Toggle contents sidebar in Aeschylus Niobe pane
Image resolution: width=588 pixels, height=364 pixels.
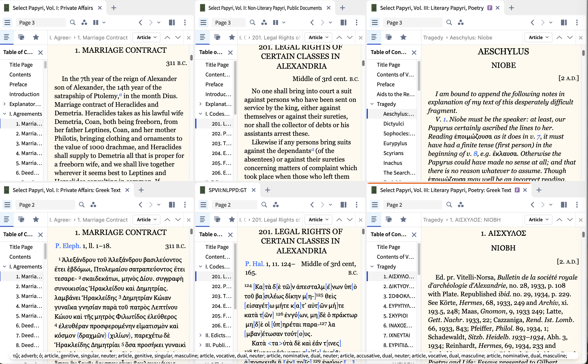374,37
